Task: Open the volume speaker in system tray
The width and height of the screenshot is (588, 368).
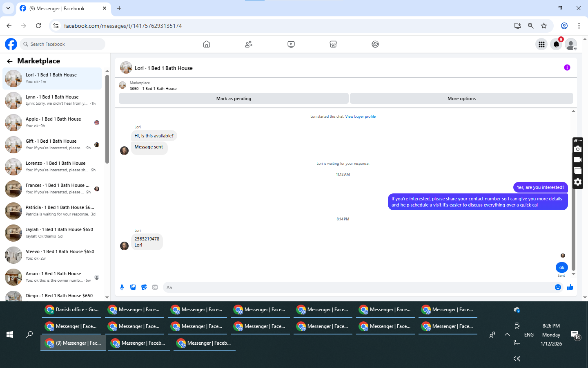Action: click(x=517, y=359)
